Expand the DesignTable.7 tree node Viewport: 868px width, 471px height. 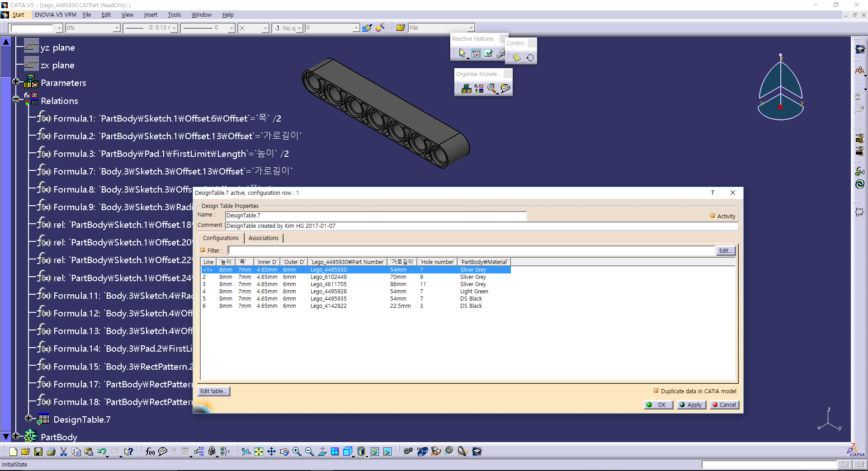click(28, 418)
